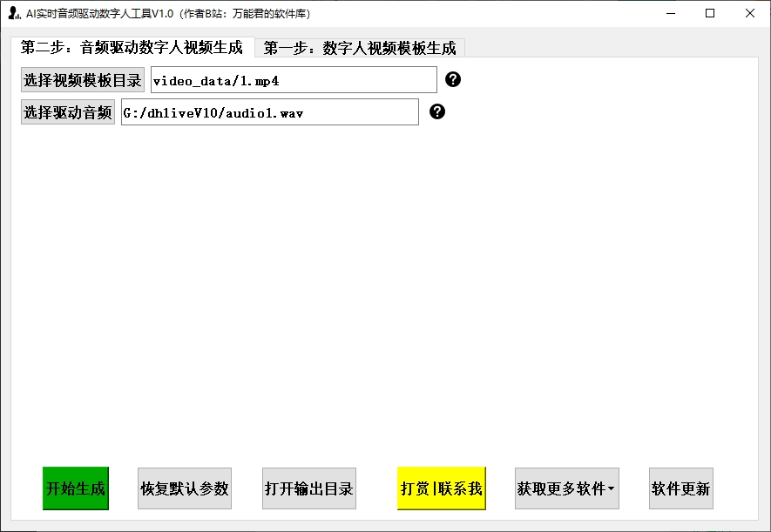Open the output folder using 打开输出目录

coord(308,488)
